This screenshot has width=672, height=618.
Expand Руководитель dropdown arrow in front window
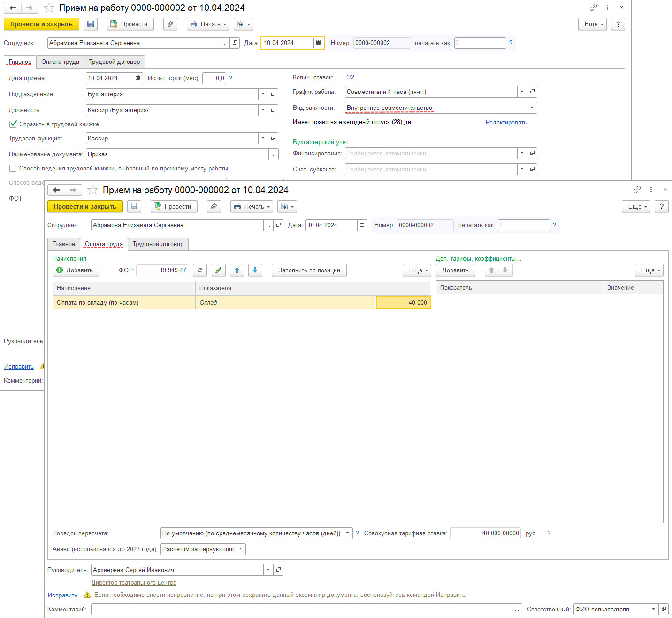pyautogui.click(x=268, y=570)
